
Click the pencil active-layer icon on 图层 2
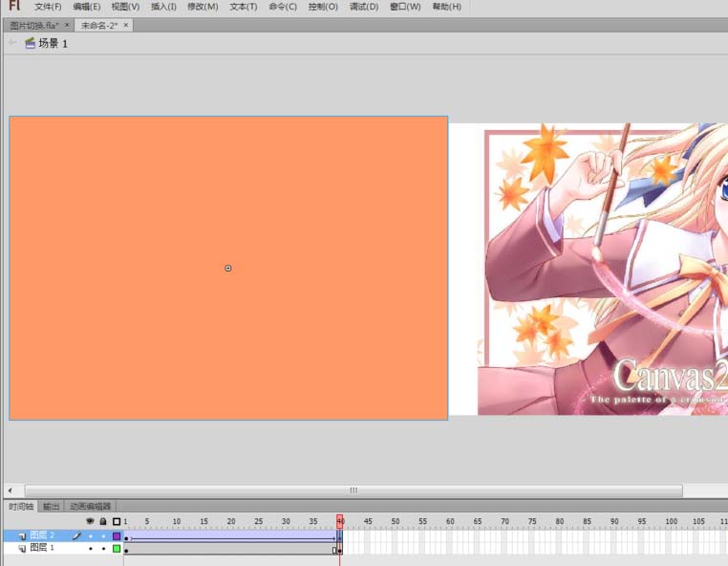coord(76,535)
